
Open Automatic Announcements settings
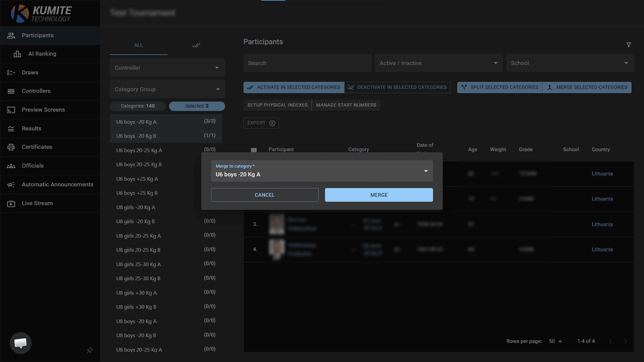(x=57, y=184)
